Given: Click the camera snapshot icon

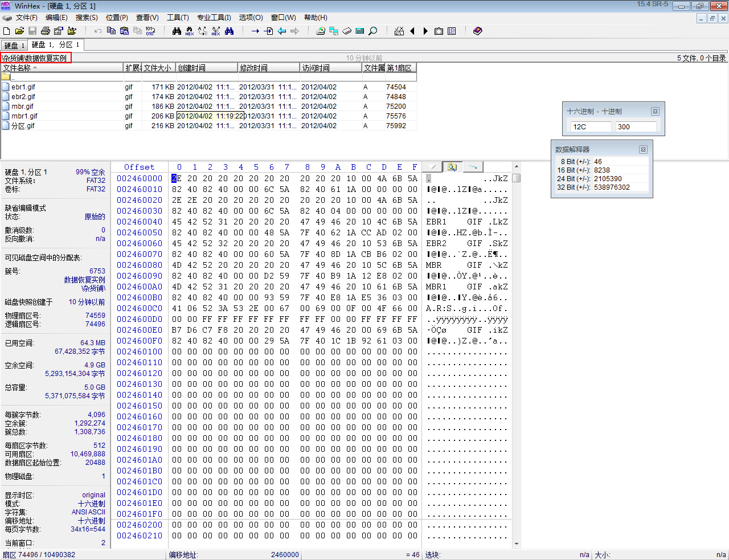Looking at the screenshot, I should click(x=439, y=31).
